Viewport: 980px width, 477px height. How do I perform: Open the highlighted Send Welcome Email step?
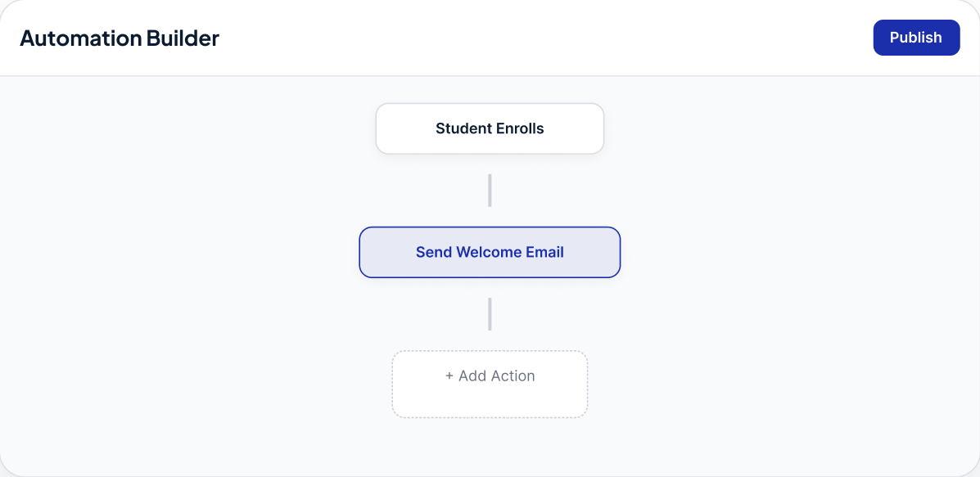pos(490,252)
